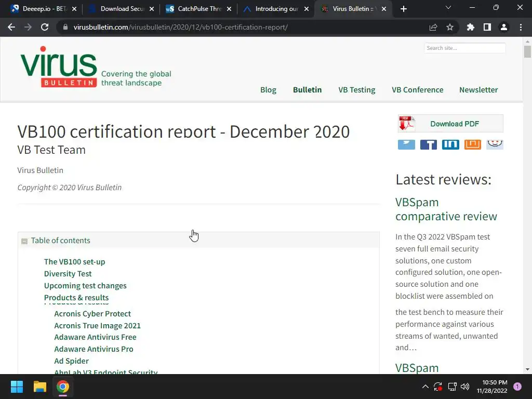This screenshot has height=399, width=532.
Task: Click the Virus Bulletin logo
Action: pos(59,67)
